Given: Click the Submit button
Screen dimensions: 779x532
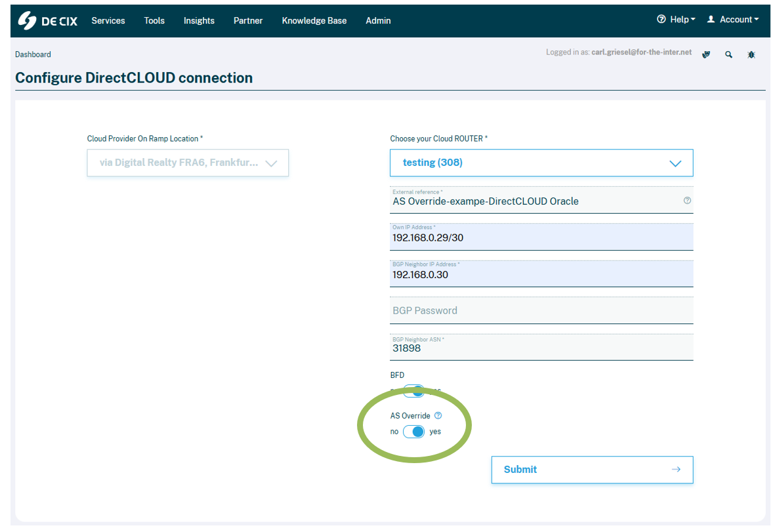Looking at the screenshot, I should 592,470.
